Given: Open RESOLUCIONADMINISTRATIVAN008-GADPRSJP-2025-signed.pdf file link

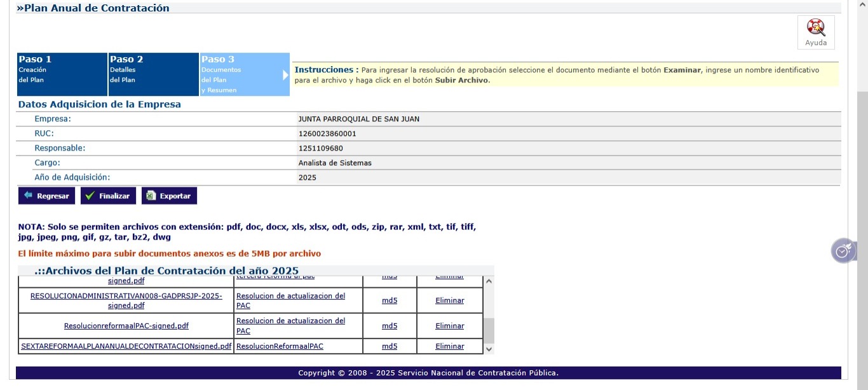Looking at the screenshot, I should [126, 300].
